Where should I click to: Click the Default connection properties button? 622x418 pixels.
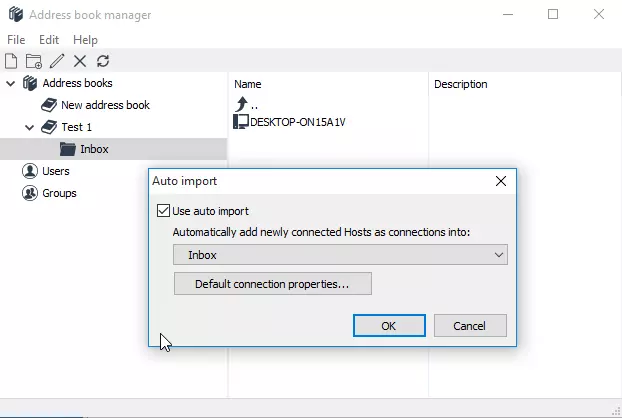(272, 284)
